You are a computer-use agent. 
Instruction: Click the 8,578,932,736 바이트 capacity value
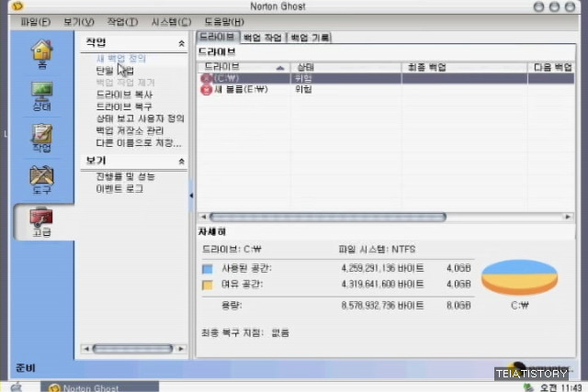tap(382, 306)
